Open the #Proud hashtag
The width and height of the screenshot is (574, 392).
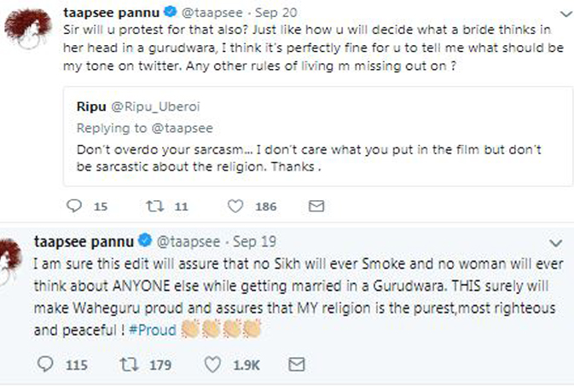[154, 329]
